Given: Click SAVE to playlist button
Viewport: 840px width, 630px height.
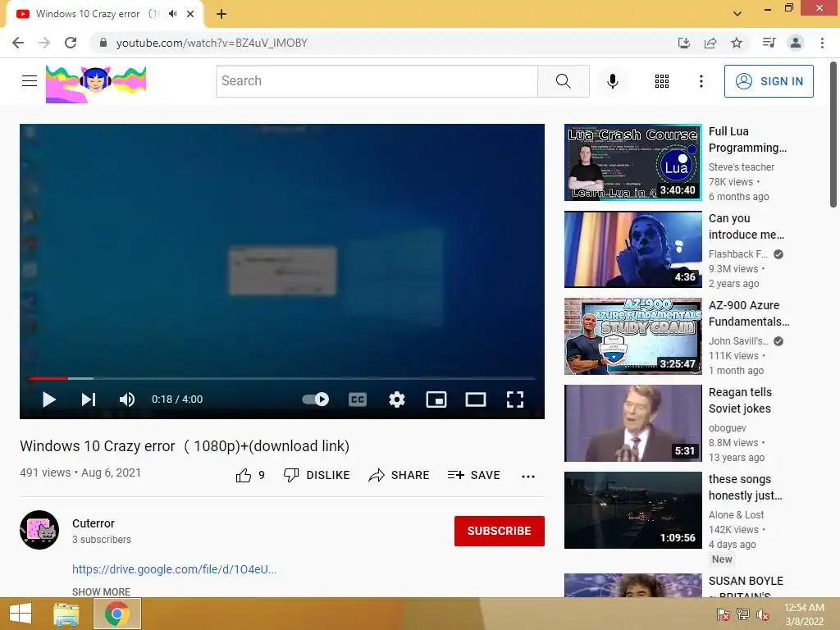Looking at the screenshot, I should point(473,475).
